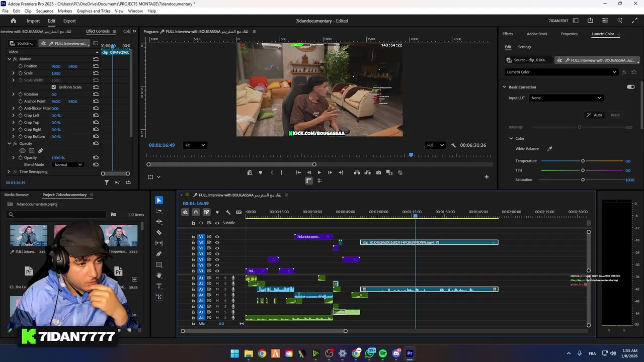Toggle the Position stopwatch animation
The image size is (644, 362).
point(20,66)
